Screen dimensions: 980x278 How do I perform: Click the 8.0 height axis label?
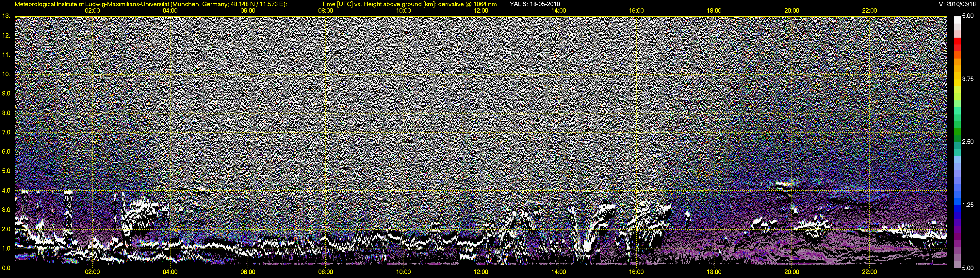(6, 113)
